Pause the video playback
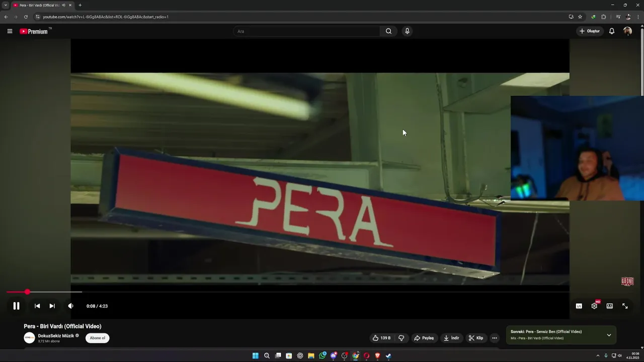Image resolution: width=644 pixels, height=362 pixels. click(16, 306)
